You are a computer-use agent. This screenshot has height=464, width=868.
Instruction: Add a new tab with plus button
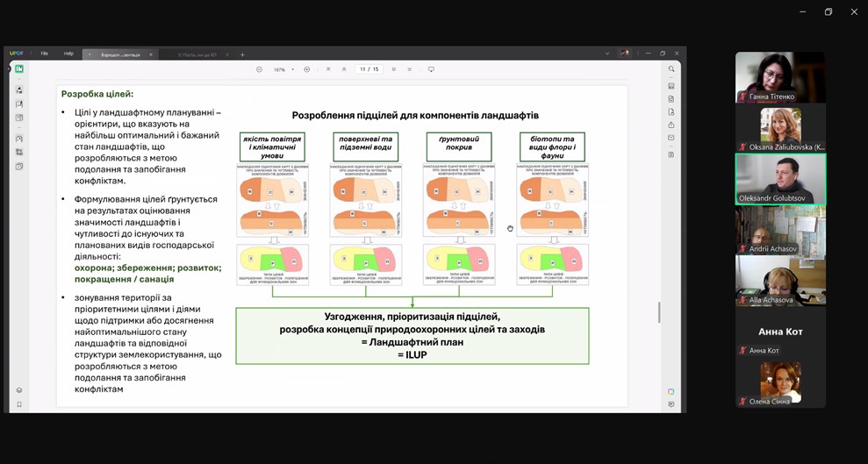pyautogui.click(x=242, y=54)
